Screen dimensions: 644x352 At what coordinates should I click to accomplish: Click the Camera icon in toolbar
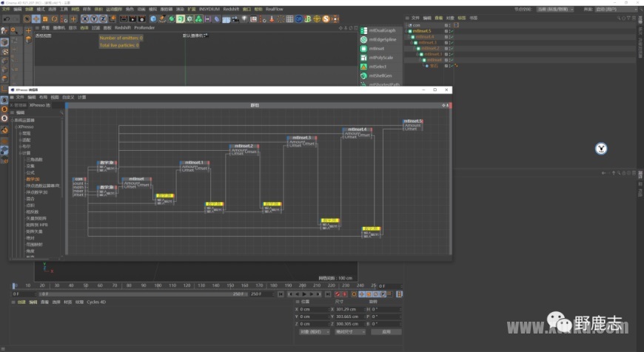pyautogui.click(x=235, y=19)
